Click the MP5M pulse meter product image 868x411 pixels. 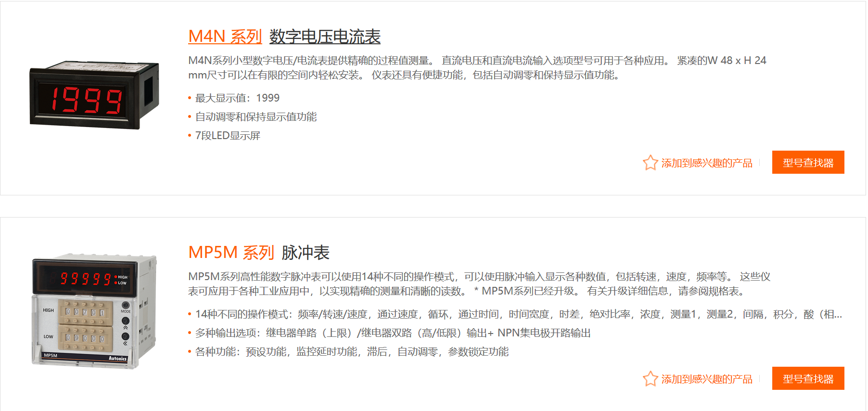94,311
